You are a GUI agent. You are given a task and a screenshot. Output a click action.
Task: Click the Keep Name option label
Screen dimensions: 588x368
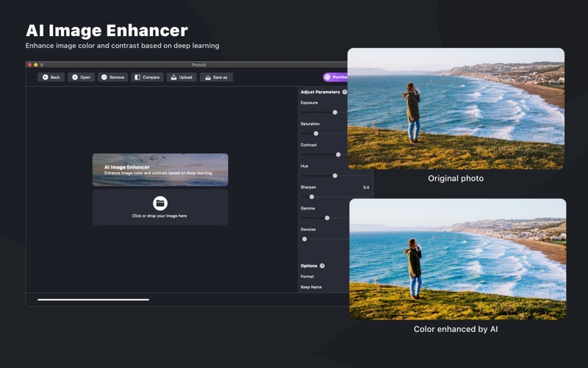(311, 287)
